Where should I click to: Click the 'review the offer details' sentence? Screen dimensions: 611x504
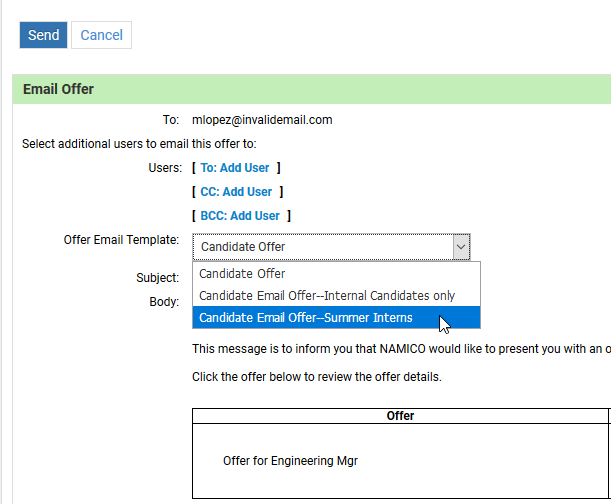coord(316,378)
